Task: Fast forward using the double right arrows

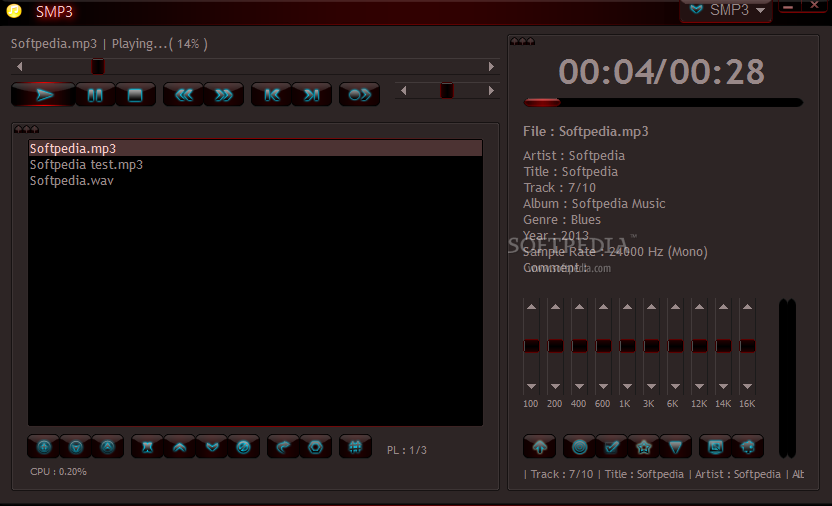Action: 224,95
